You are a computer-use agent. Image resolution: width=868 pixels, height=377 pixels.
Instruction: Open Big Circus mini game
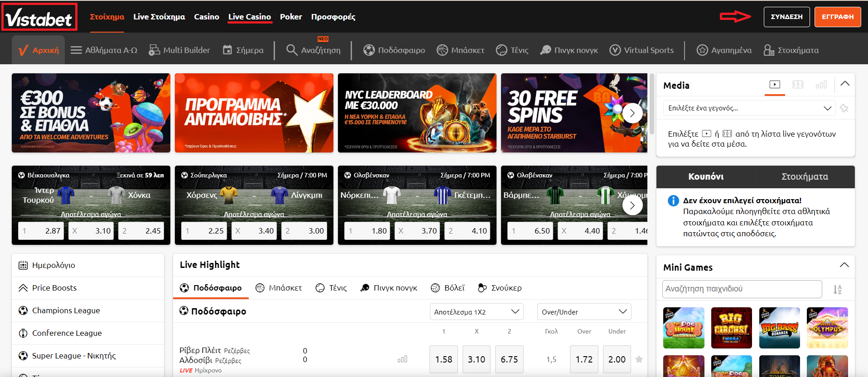click(x=732, y=328)
